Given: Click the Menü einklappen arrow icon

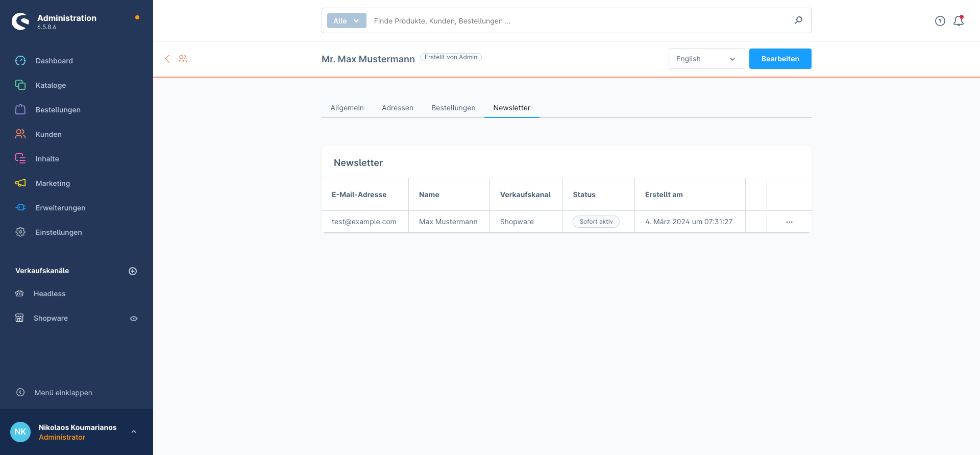Looking at the screenshot, I should [20, 392].
